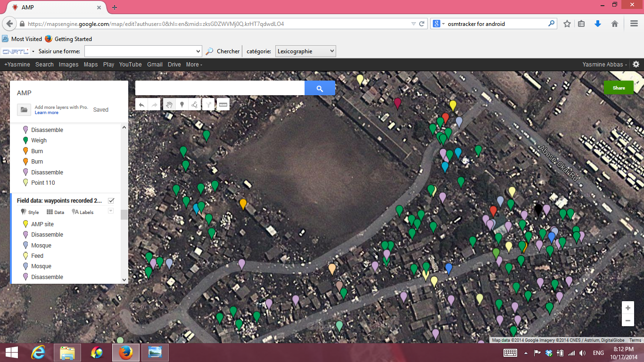
Task: Open the Data tab of the layer
Action: coord(55,212)
